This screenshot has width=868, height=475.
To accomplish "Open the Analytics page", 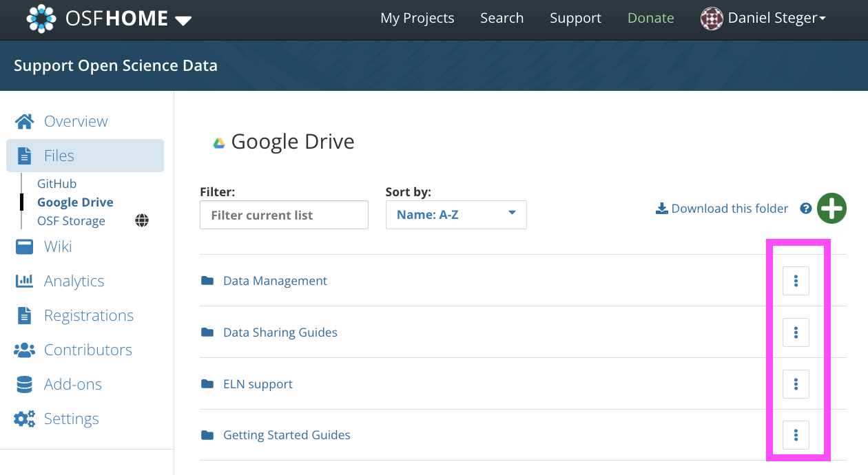I will coord(74,281).
